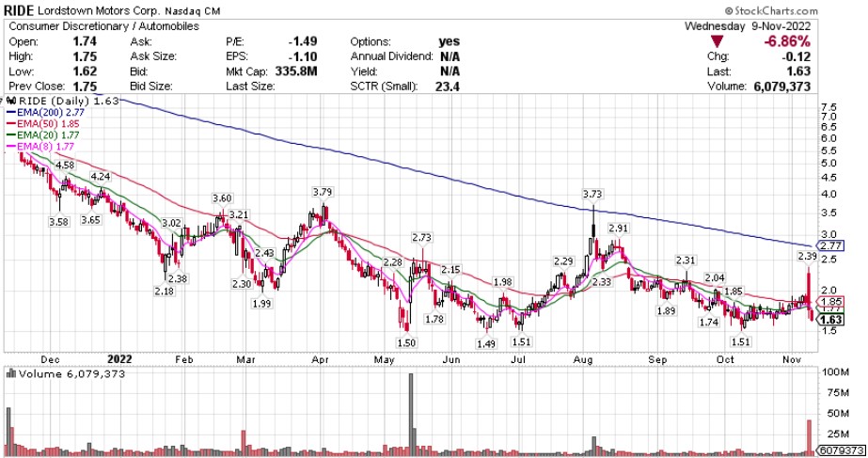Click the Low value 1.62
The image size is (868, 458).
click(x=85, y=71)
